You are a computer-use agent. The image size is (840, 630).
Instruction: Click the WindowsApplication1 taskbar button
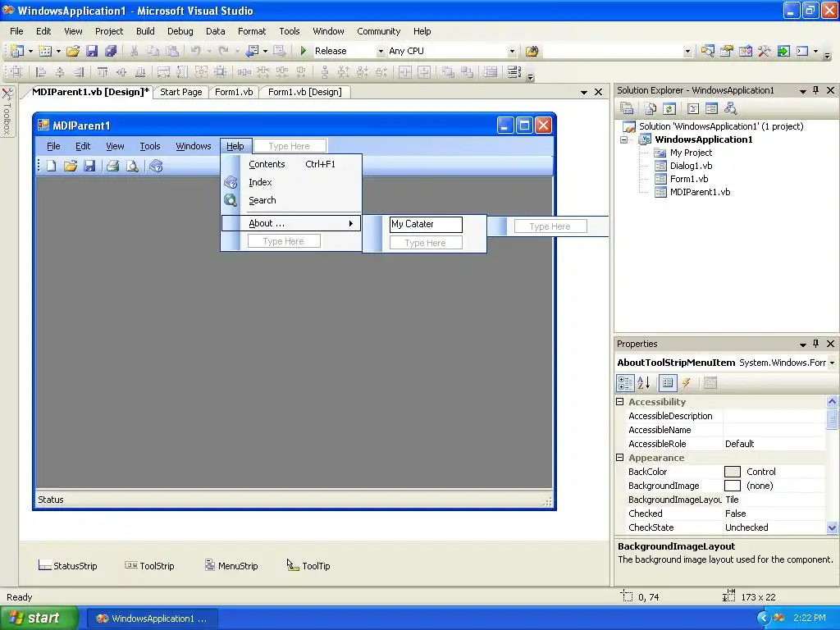click(x=152, y=619)
